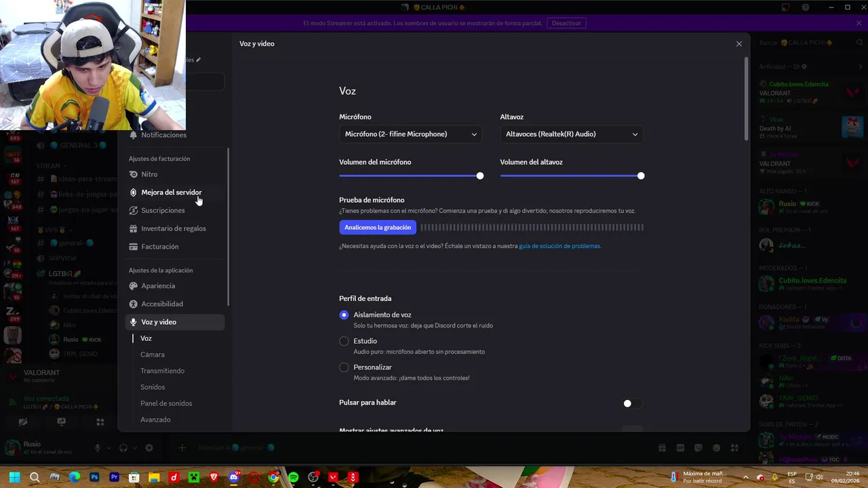Open Discord from the taskbar
This screenshot has height=488, width=868.
pos(234,477)
